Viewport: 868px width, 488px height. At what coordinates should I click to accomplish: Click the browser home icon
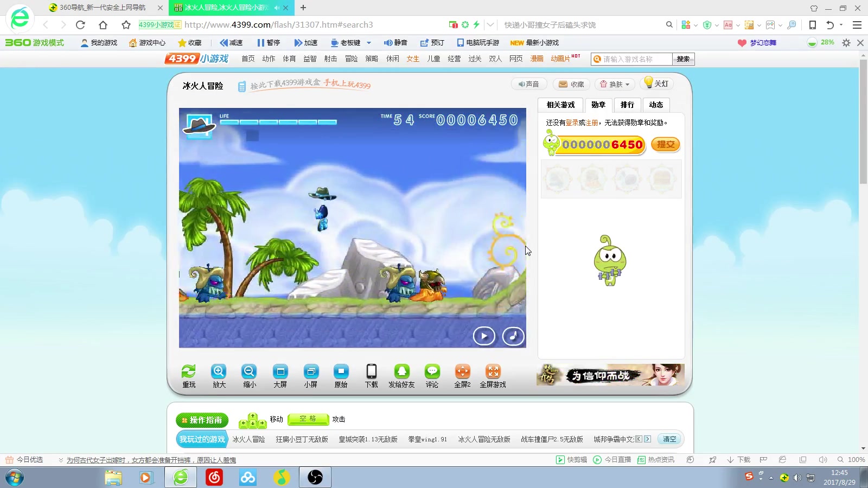(103, 25)
